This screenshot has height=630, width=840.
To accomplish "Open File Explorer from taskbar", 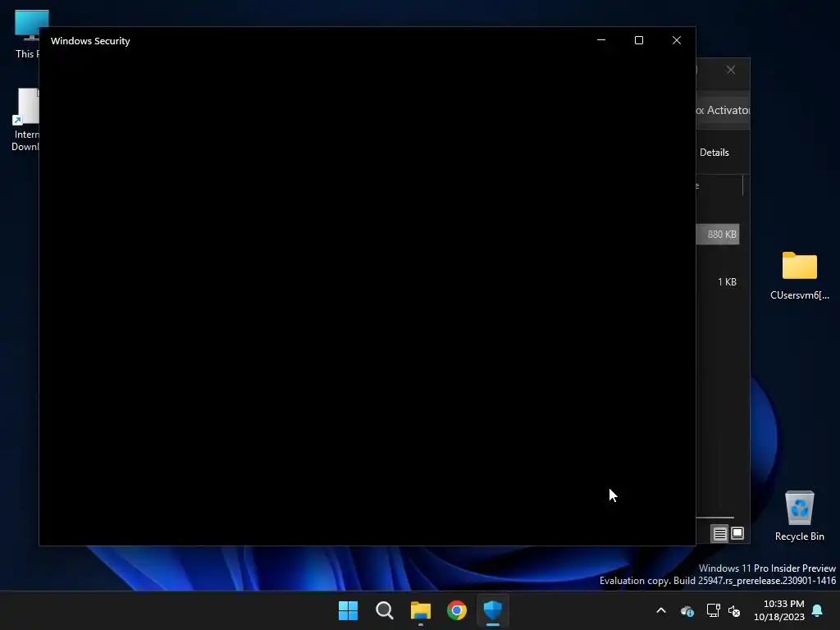I will click(421, 610).
